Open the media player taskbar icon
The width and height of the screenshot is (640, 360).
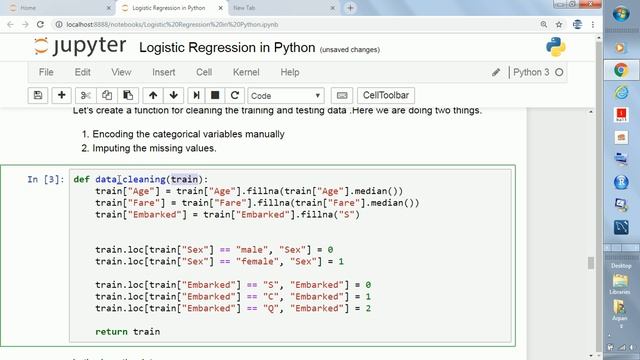(x=620, y=48)
